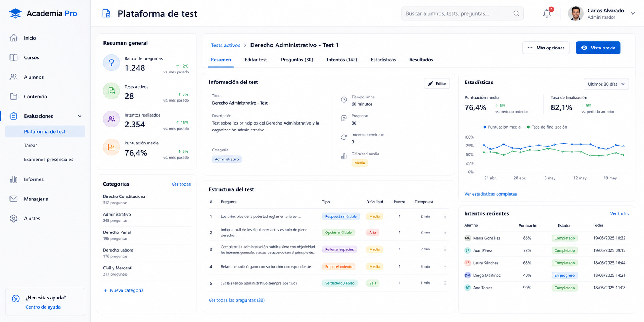Click the Intentos realizados users icon

pos(111,119)
